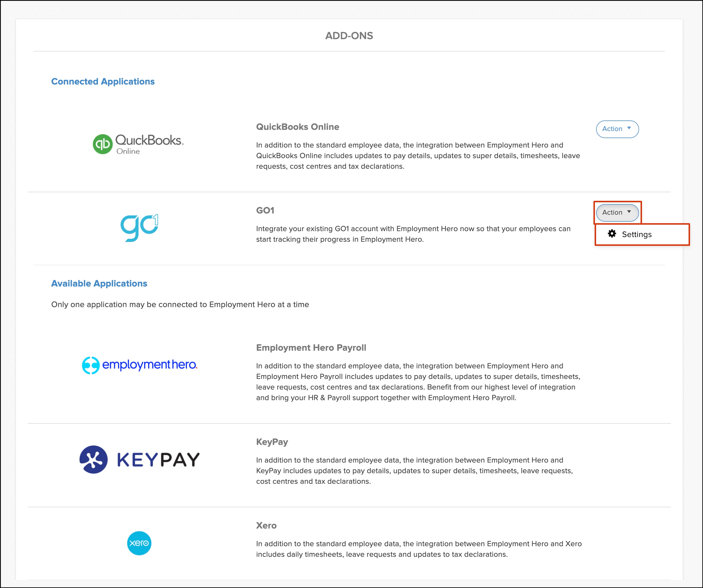Click the QuickBooks Online heading
Screen dimensions: 703x588
(x=297, y=127)
